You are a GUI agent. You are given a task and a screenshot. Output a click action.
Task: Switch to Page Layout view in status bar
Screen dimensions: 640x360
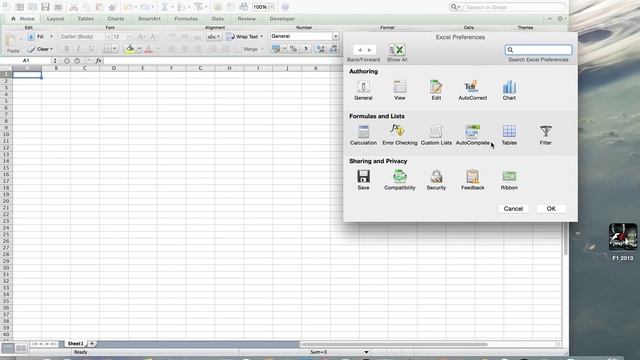(x=21, y=348)
